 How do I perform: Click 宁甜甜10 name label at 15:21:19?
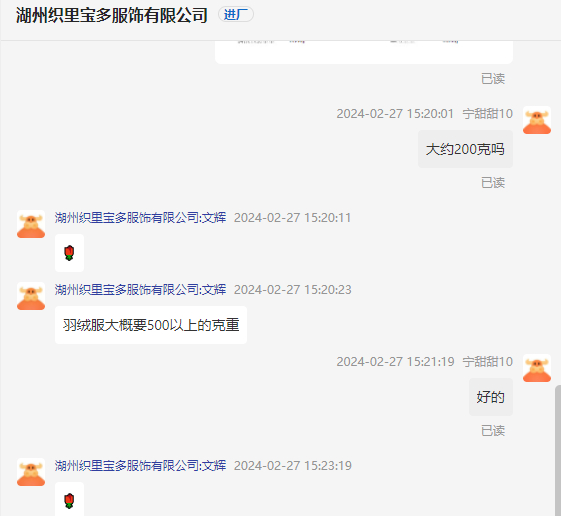(487, 362)
